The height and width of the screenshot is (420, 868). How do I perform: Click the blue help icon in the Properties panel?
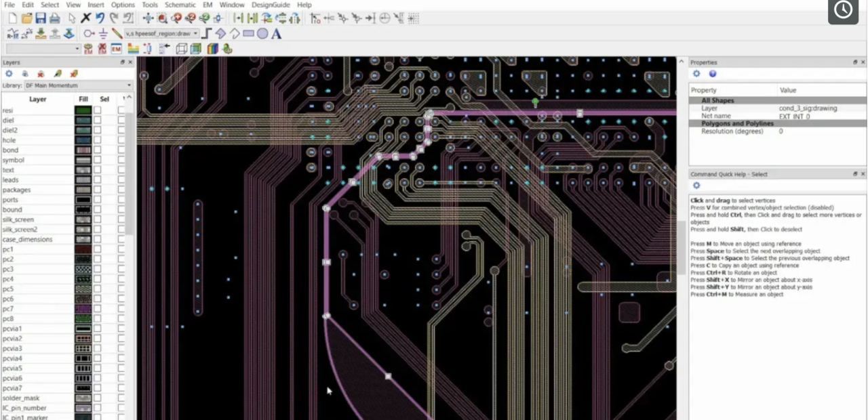click(712, 74)
